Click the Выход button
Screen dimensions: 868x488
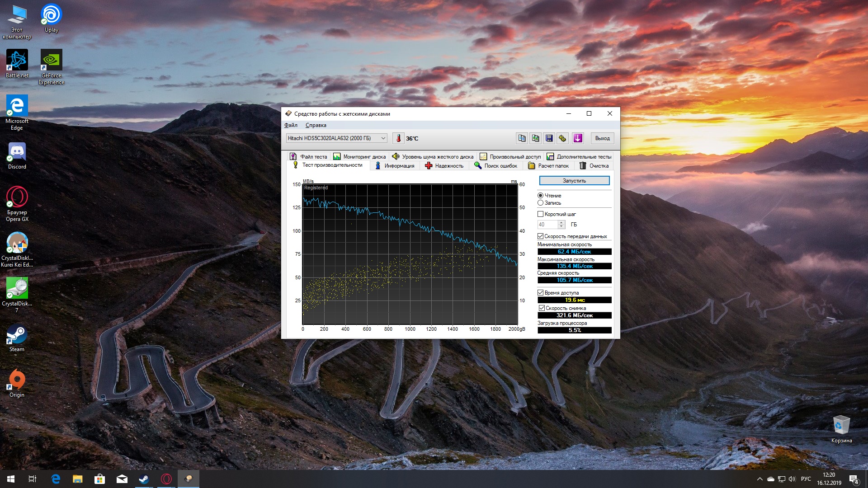tap(602, 138)
